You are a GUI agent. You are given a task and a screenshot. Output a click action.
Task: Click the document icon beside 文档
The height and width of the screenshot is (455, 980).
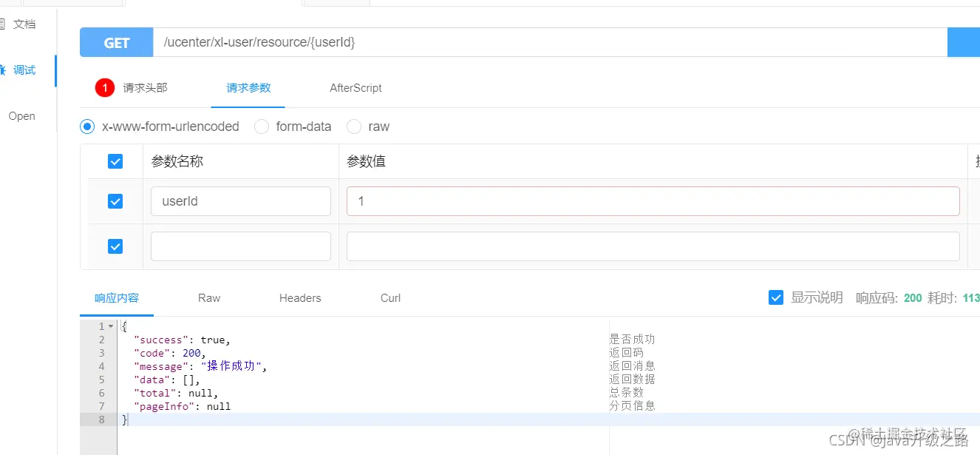[x=2, y=24]
